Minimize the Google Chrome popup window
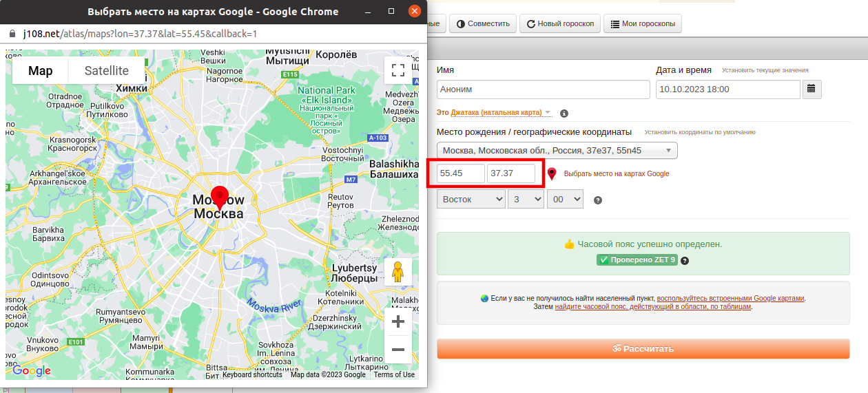Viewport: 868px width, 393px height. pos(369,12)
